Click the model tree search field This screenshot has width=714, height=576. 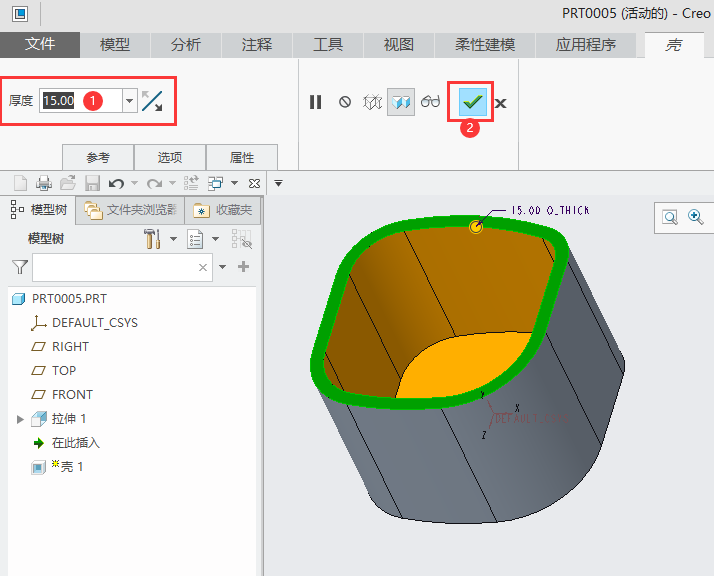pos(122,267)
